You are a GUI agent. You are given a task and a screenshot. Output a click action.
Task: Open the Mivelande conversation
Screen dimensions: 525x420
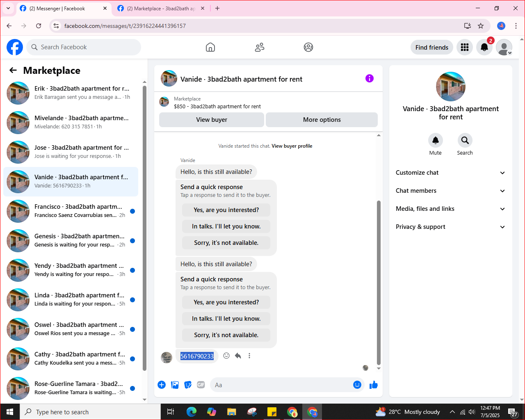71,123
